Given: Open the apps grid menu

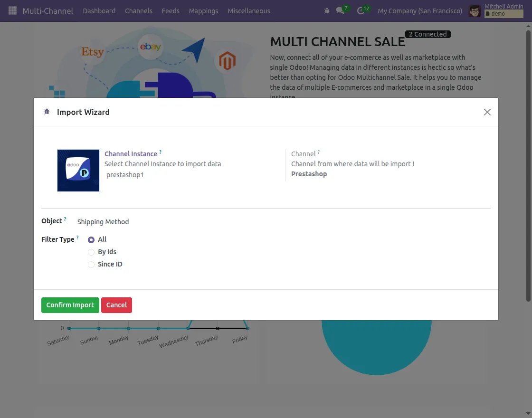Looking at the screenshot, I should [x=12, y=10].
